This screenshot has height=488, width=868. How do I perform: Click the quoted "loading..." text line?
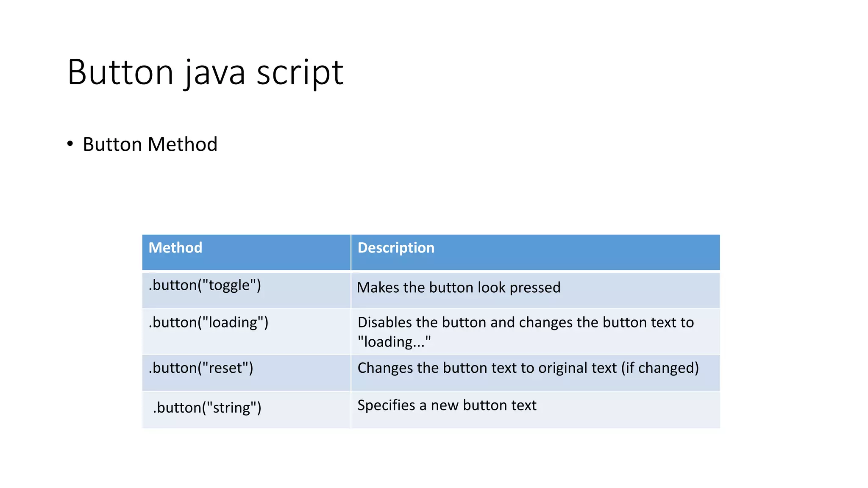tap(394, 342)
